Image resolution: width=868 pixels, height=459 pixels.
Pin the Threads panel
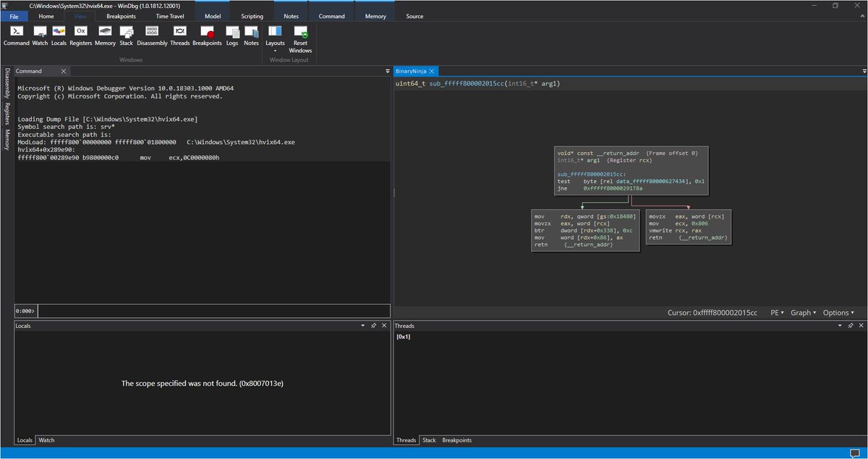pos(850,326)
